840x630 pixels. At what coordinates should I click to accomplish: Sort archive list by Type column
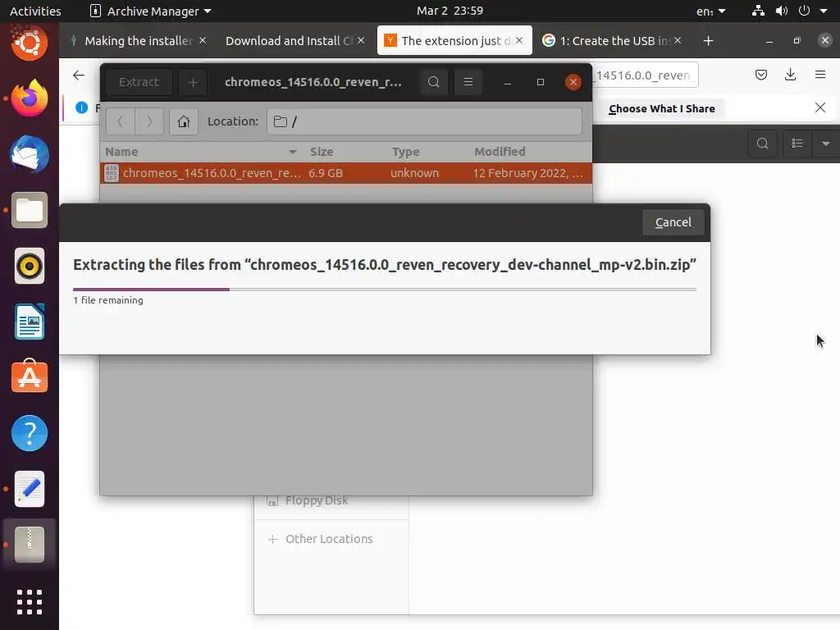pyautogui.click(x=427, y=152)
